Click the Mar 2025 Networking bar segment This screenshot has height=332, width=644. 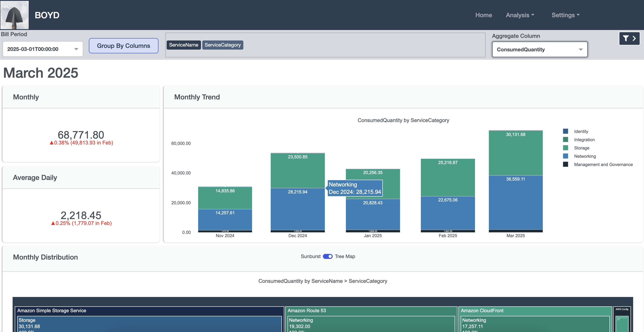pyautogui.click(x=516, y=203)
